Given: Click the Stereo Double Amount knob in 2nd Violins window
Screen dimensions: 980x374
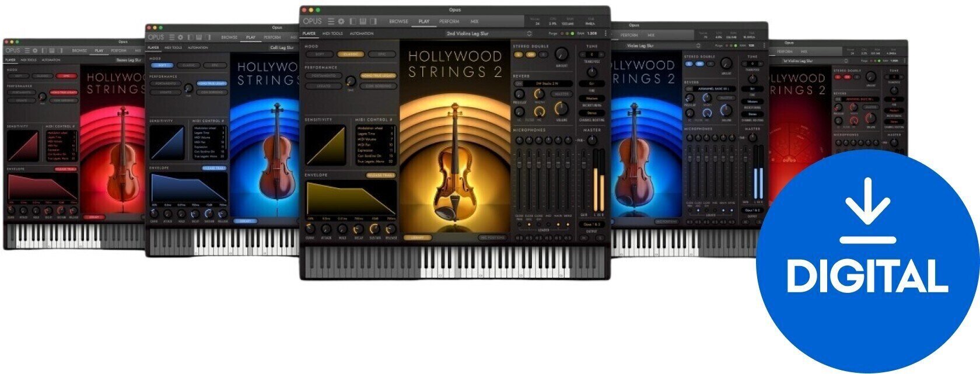Looking at the screenshot, I should click(561, 54).
